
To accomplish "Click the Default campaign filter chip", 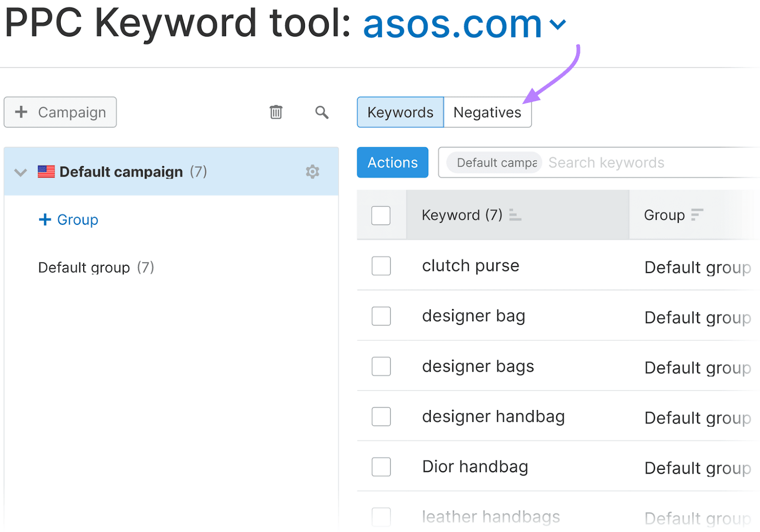I will click(494, 163).
